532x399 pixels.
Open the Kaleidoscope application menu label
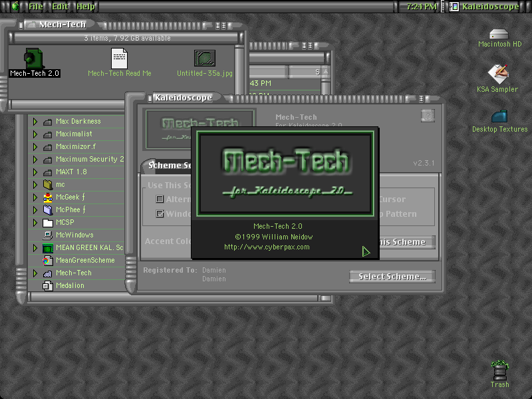coord(490,7)
